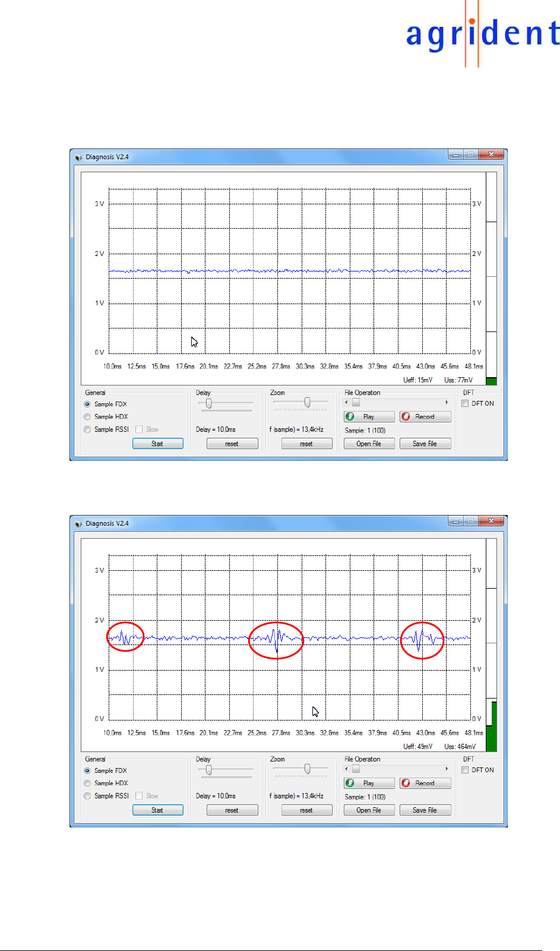Tick the Slow checkbox in lower Diagnosis window
Screen dimensions: 560x951
[x=139, y=796]
